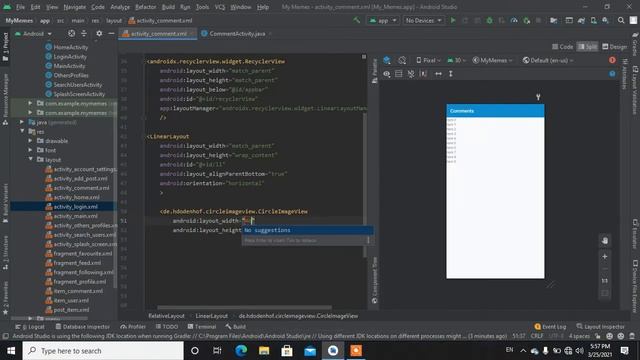This screenshot has width=640, height=360.
Task: Click the orientation for preview icon
Action: [x=402, y=60]
